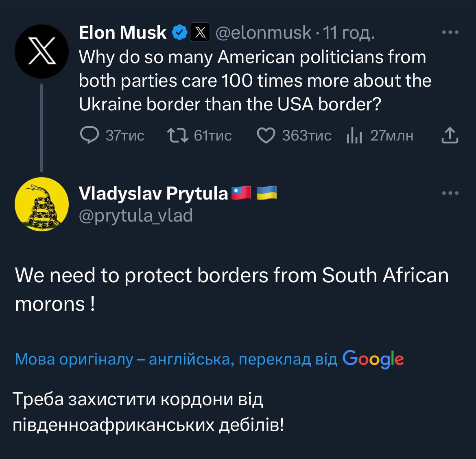The image size is (476, 459).
Task: Open the yellow Gadsden snake avatar
Action: [41, 204]
